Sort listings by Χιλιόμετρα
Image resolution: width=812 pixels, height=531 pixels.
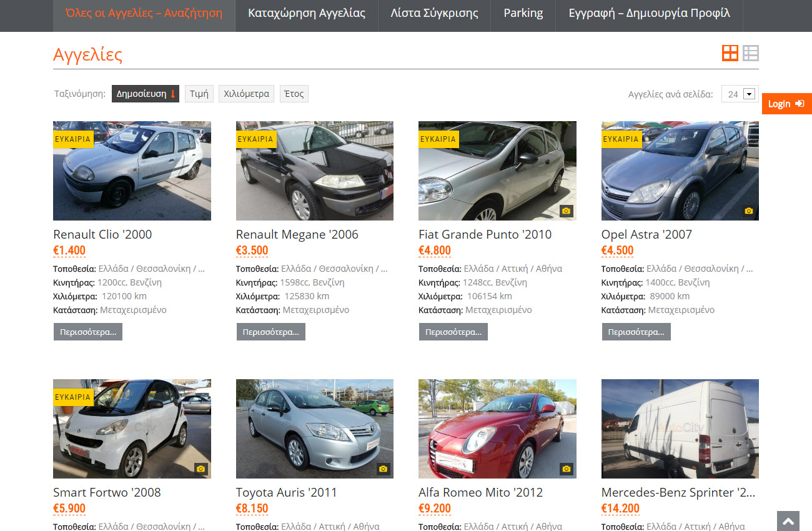tap(247, 94)
